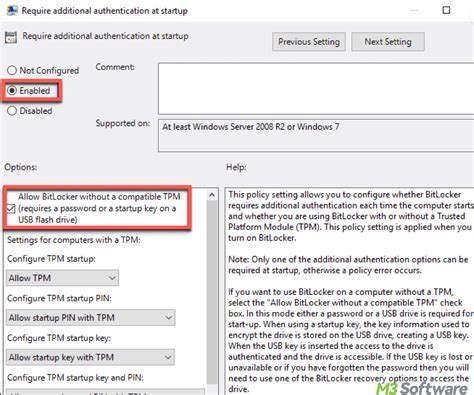Select the Not Configured radio button
The image size is (474, 395).
pyautogui.click(x=12, y=70)
